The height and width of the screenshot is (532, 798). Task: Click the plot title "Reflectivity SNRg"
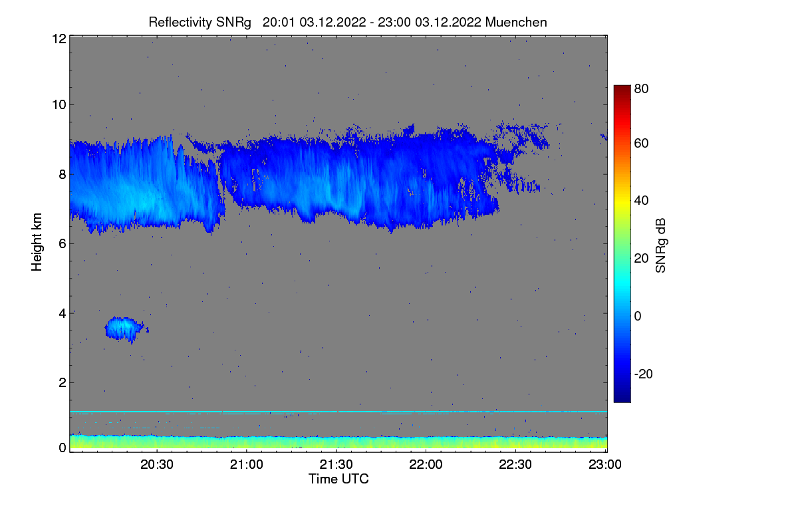click(x=200, y=22)
